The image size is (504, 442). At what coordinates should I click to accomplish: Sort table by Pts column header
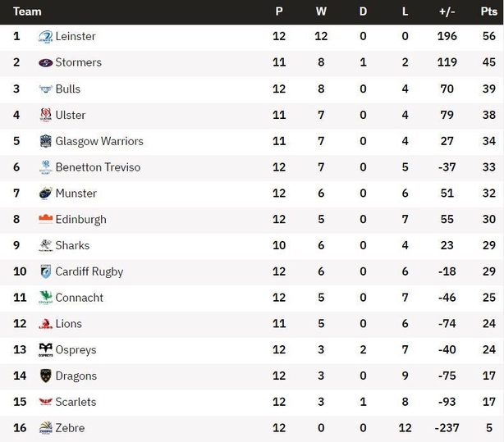point(489,11)
